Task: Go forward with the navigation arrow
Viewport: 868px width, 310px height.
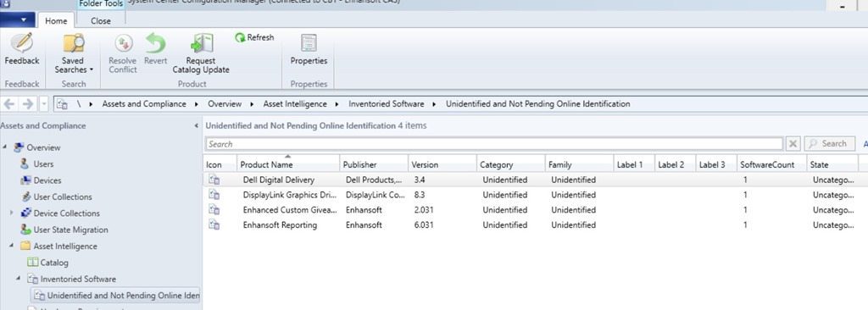Action: pyautogui.click(x=28, y=104)
